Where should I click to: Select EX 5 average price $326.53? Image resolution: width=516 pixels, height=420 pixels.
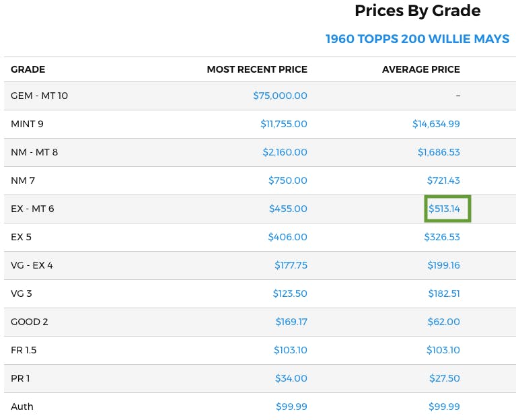point(442,237)
